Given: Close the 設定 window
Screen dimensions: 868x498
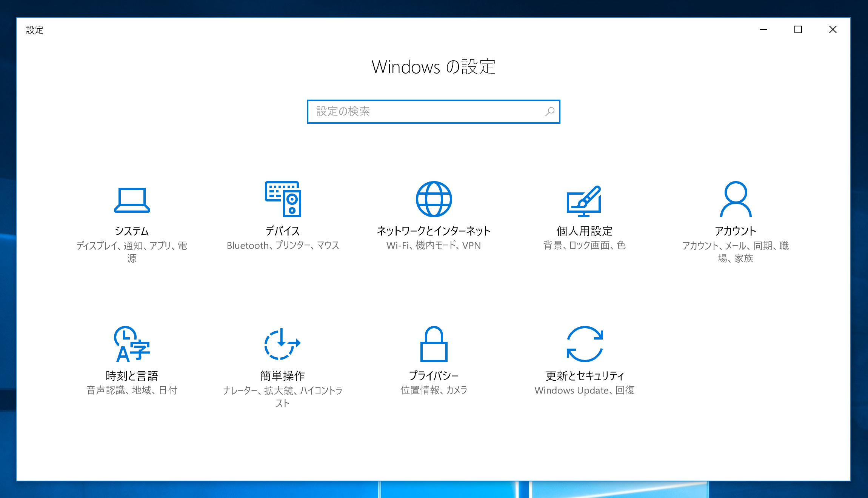Looking at the screenshot, I should click(x=833, y=29).
